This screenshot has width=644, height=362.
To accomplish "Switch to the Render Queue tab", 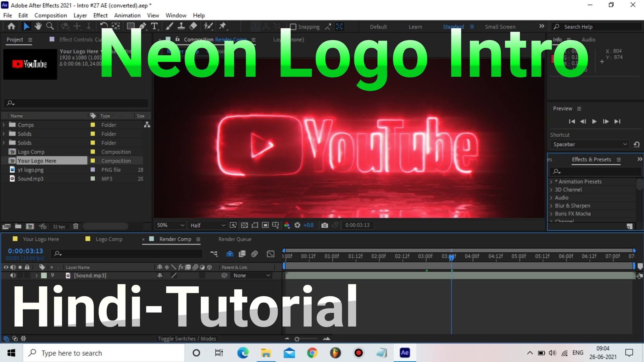I will point(235,239).
